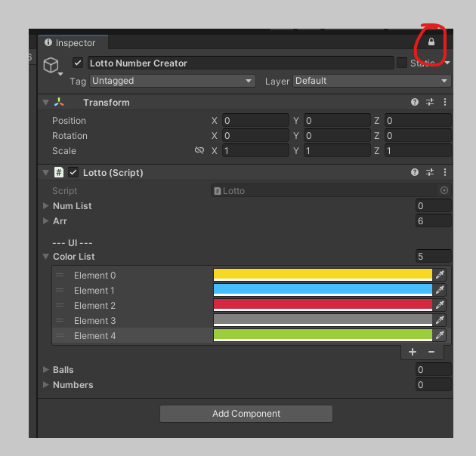
Task: Expand the Num List array
Action: (46, 205)
